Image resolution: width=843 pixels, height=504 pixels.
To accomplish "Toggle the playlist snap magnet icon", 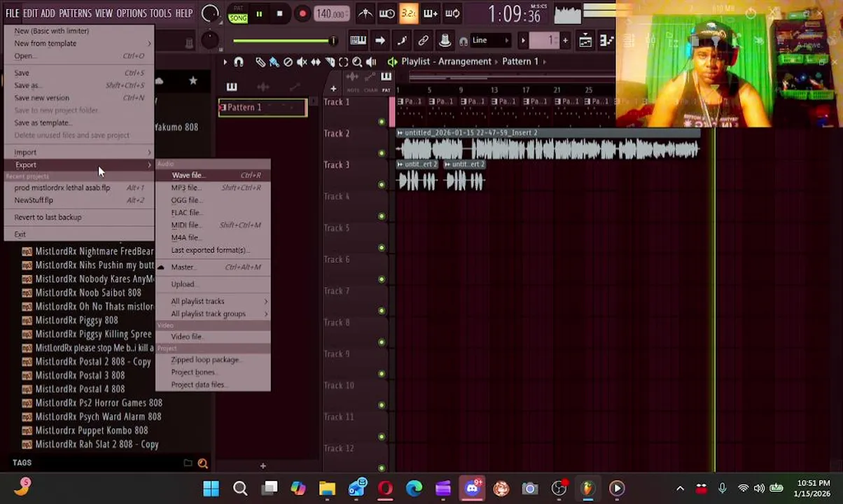I will 238,62.
